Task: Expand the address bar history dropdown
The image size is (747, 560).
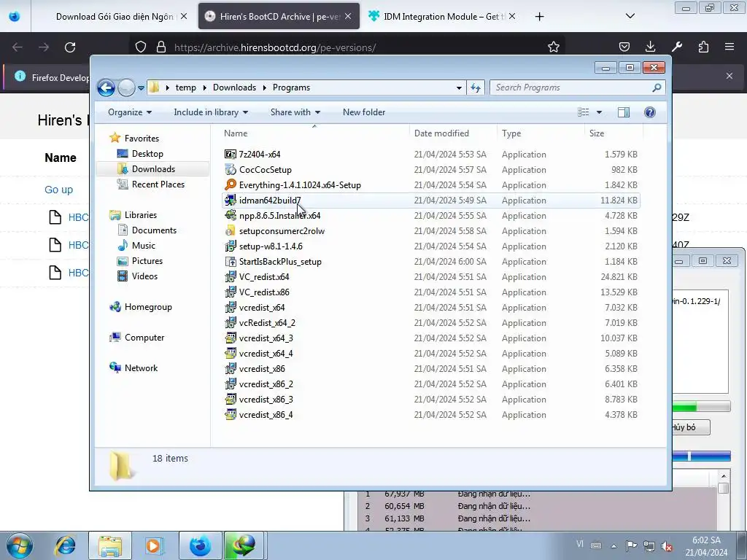Action: coord(459,87)
